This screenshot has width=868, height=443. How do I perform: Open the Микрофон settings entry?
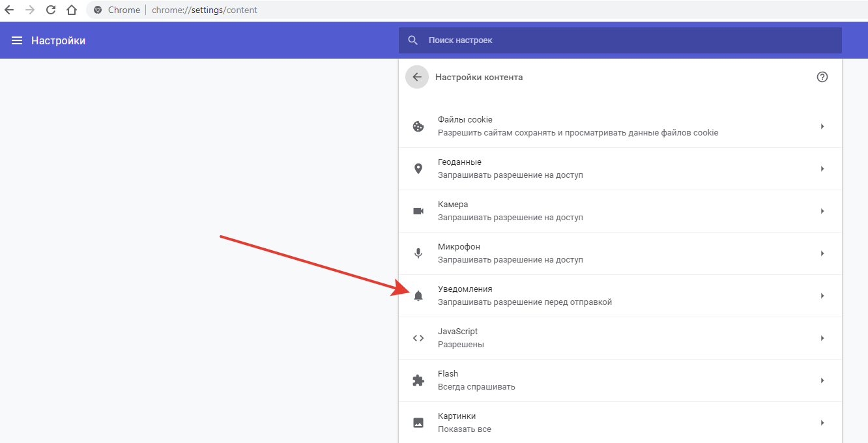pos(620,253)
